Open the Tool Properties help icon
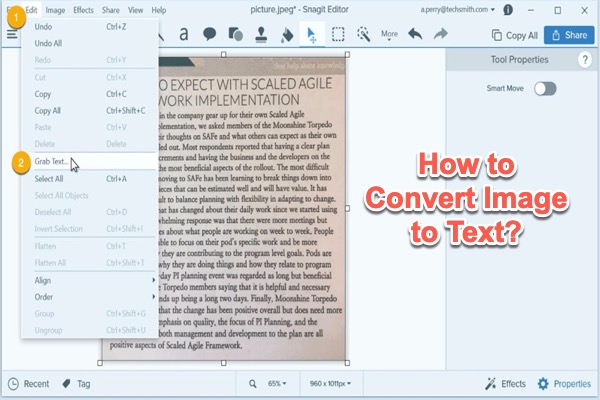 pos(585,60)
